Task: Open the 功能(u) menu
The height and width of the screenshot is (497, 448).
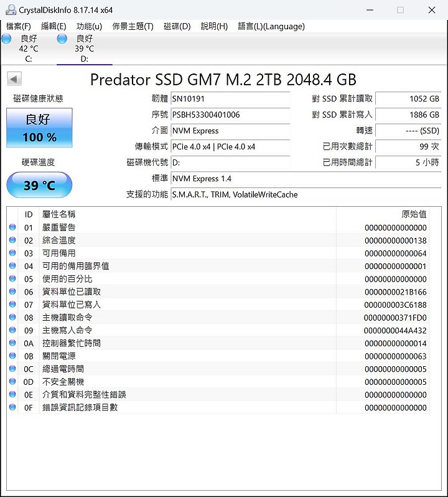Action: tap(89, 26)
